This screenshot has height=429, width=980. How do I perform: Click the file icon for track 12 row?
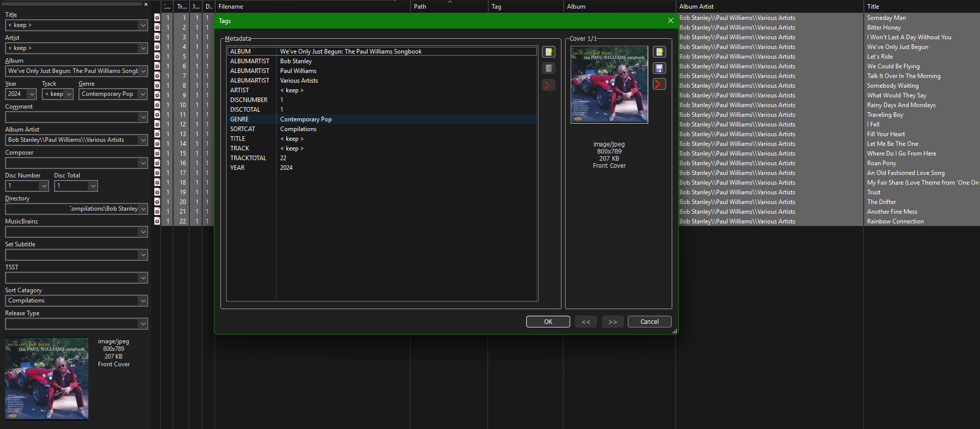tap(157, 124)
